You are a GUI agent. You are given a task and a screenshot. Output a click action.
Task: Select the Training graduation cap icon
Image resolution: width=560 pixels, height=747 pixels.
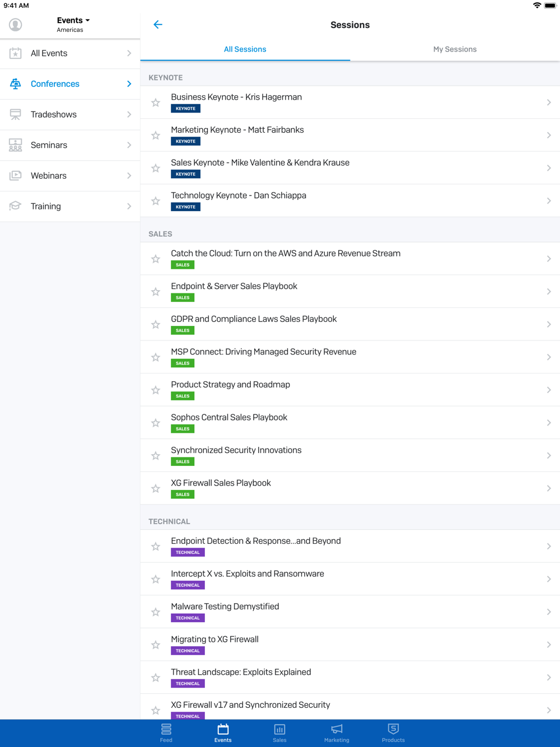pyautogui.click(x=16, y=206)
